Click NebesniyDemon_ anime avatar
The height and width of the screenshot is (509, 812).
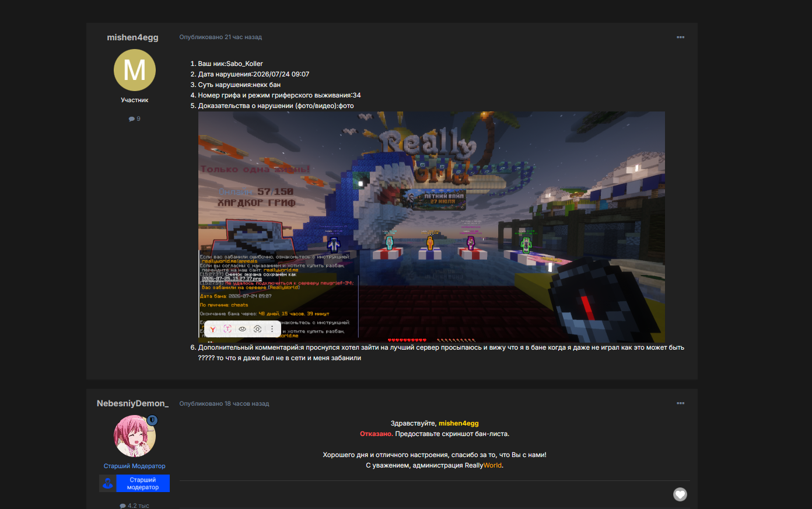(x=135, y=436)
